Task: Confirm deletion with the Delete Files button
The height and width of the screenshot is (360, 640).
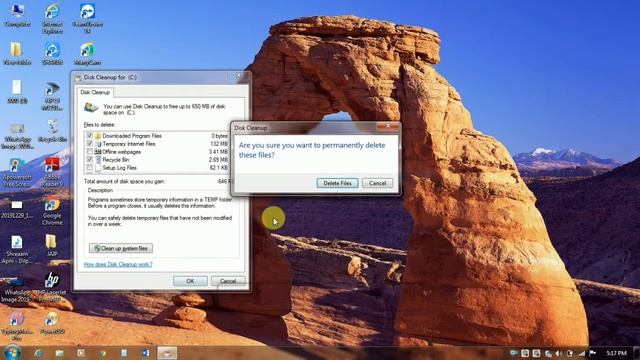Action: coord(337,183)
